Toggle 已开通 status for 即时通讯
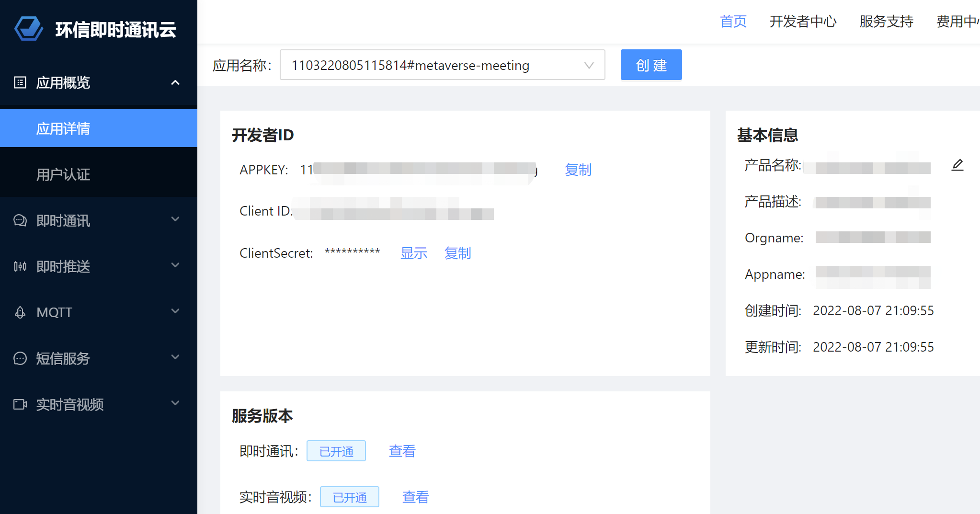The image size is (980, 514). [336, 451]
